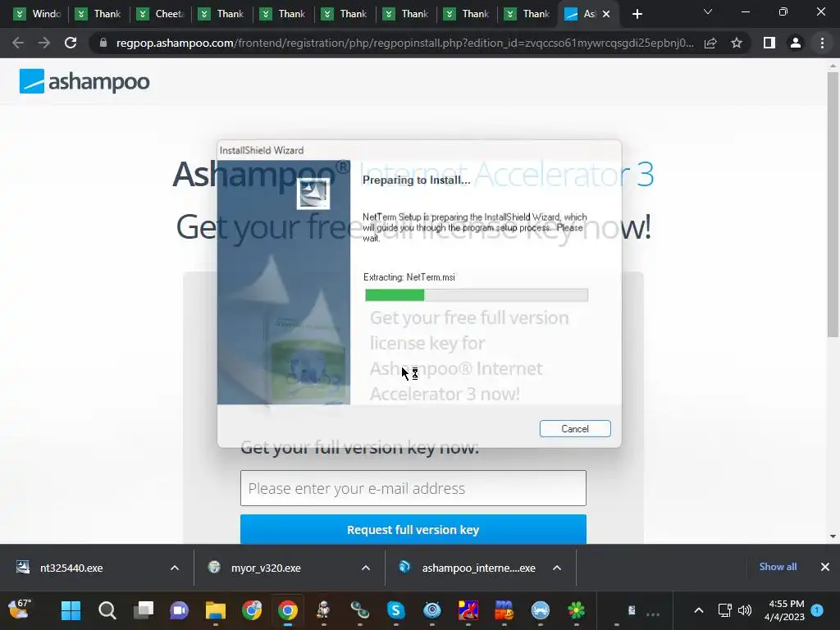Switch to the first Thank tab
Viewport: 840px width, 630px height.
98,14
